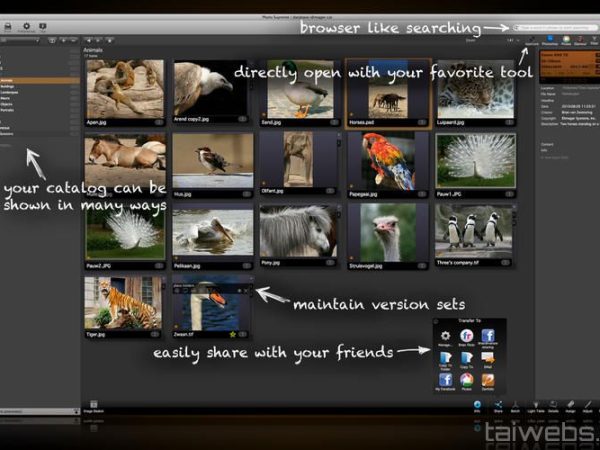Viewport: 600px width, 450px height.
Task: Select the Buildings category in sidebar
Action: pos(40,87)
